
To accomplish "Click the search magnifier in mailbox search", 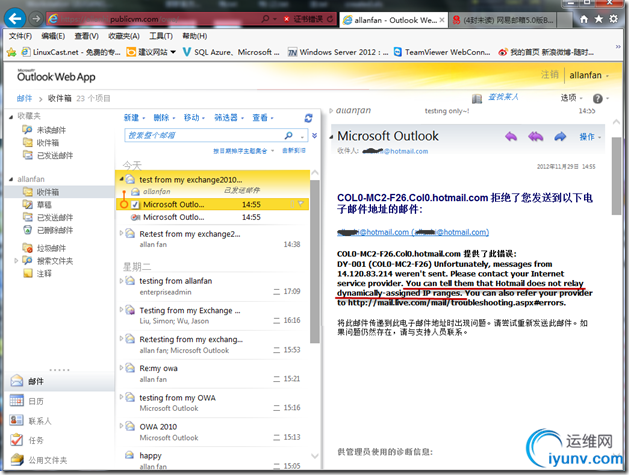I will (x=288, y=135).
